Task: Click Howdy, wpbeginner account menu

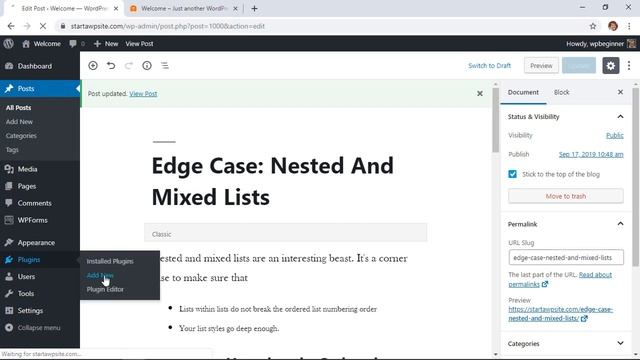Action: pos(600,44)
